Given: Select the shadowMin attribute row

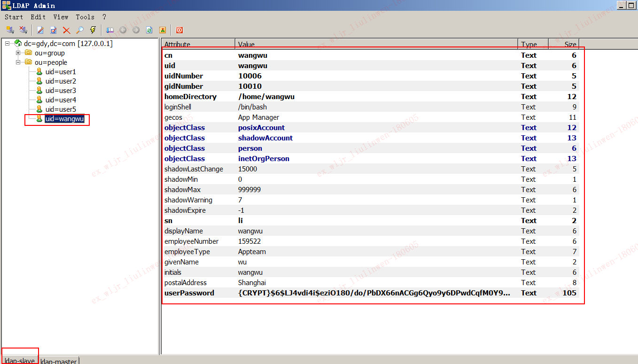Looking at the screenshot, I should 370,179.
